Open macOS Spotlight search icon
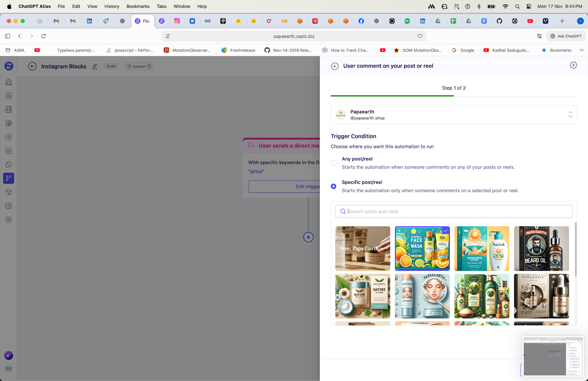588x381 pixels. point(517,6)
